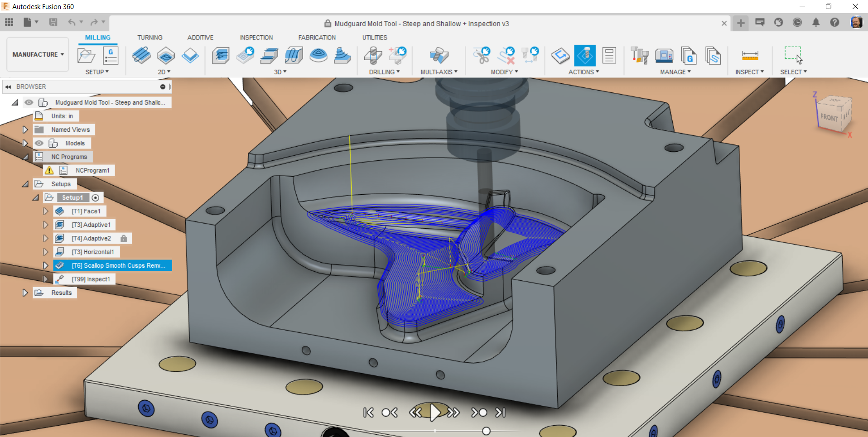Switch to the MILLING tab
This screenshot has height=437, width=868.
click(98, 38)
